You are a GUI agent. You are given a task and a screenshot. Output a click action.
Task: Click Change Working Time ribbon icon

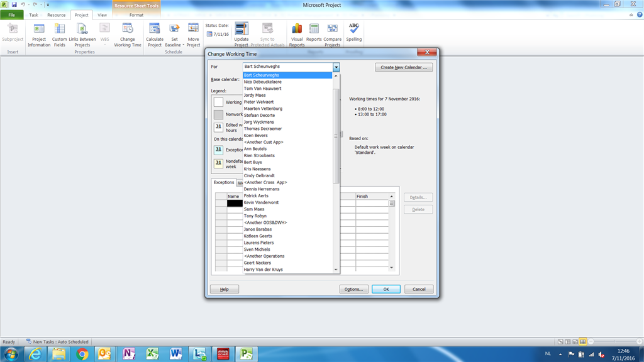(x=127, y=35)
